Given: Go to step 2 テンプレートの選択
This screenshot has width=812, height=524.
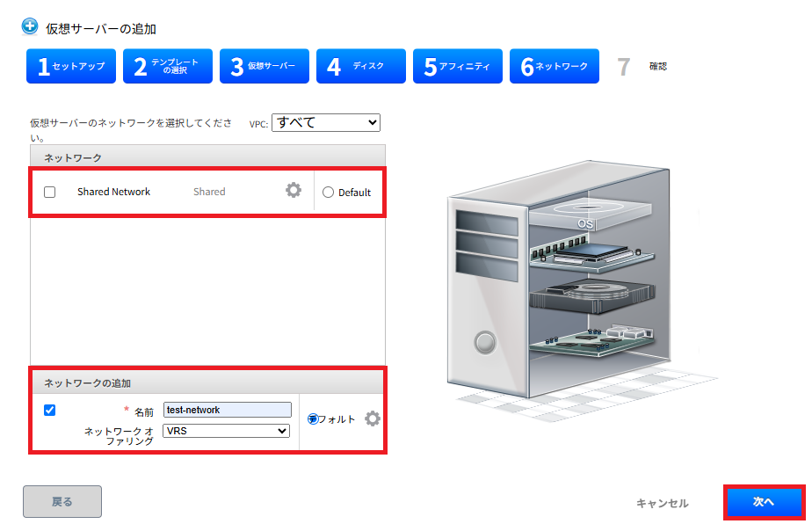Looking at the screenshot, I should [x=168, y=66].
